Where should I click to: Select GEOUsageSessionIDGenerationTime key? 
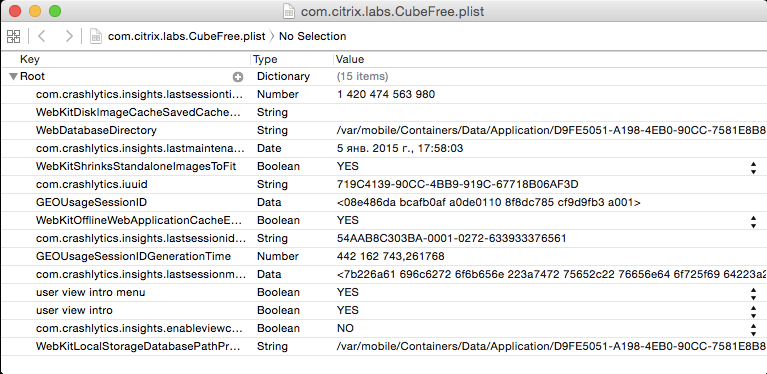pos(133,256)
